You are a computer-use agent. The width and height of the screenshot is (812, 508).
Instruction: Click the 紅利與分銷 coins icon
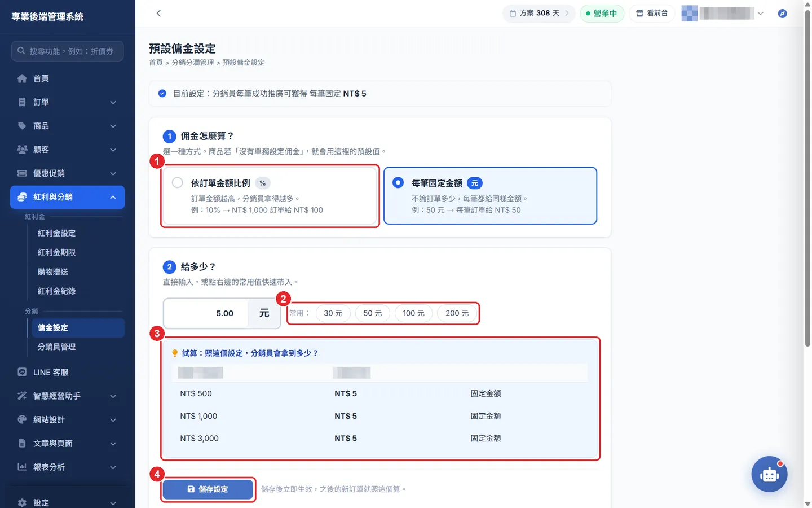click(22, 197)
